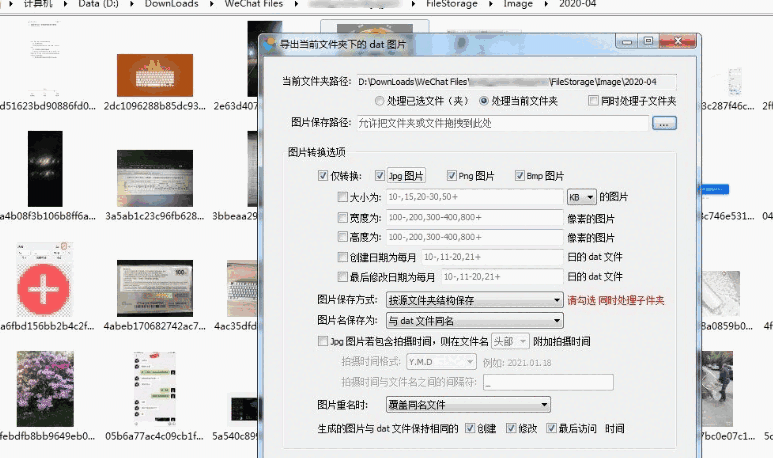773x458 pixels.
Task: Enable the 高度为 filter checkbox
Action: coord(342,237)
